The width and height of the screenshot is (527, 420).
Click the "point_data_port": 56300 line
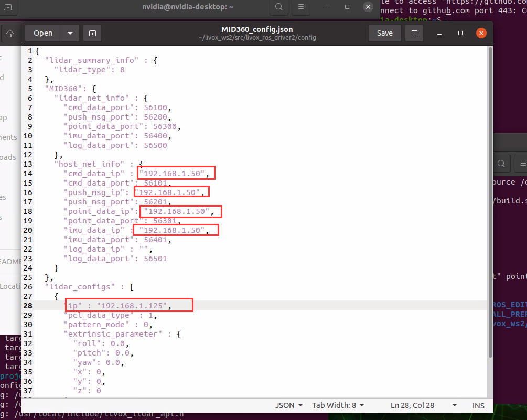pos(122,126)
